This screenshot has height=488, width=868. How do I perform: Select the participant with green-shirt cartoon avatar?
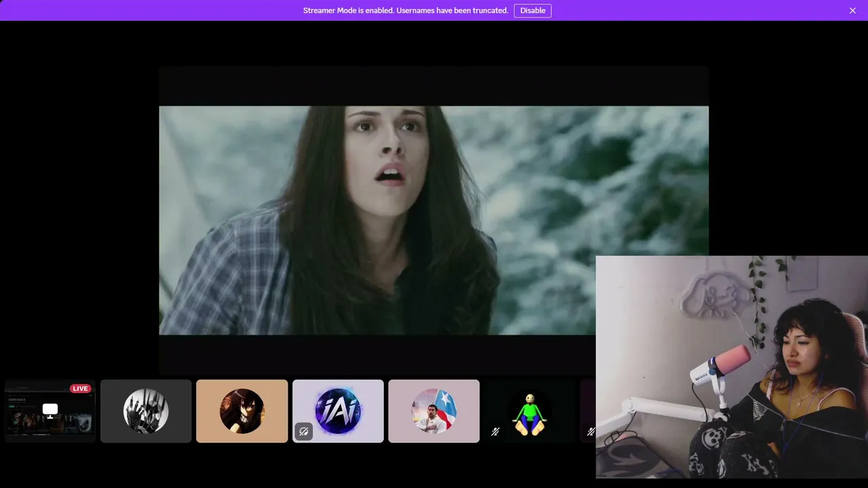tap(530, 411)
